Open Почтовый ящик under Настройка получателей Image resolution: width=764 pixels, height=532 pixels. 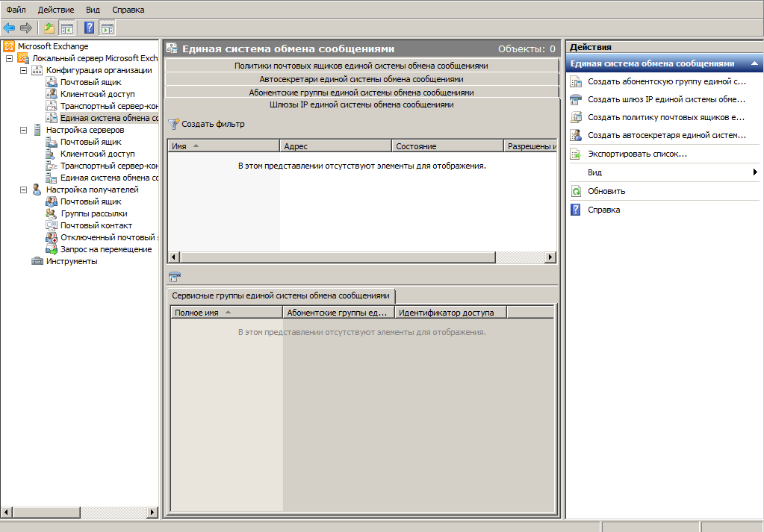pyautogui.click(x=90, y=201)
